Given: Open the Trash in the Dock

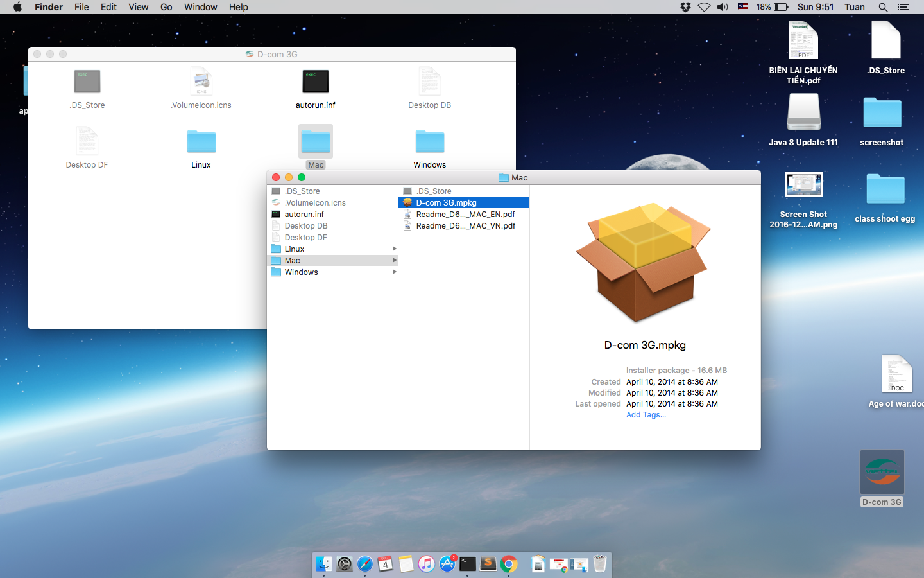Looking at the screenshot, I should pos(600,564).
